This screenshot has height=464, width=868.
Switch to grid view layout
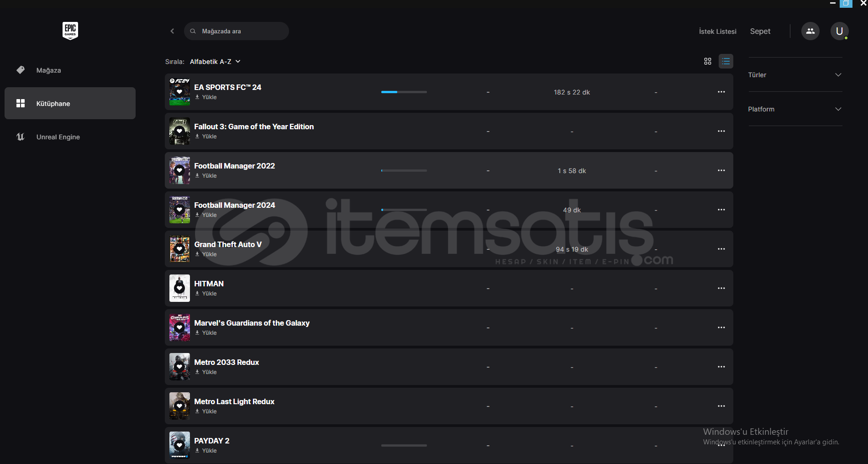708,61
